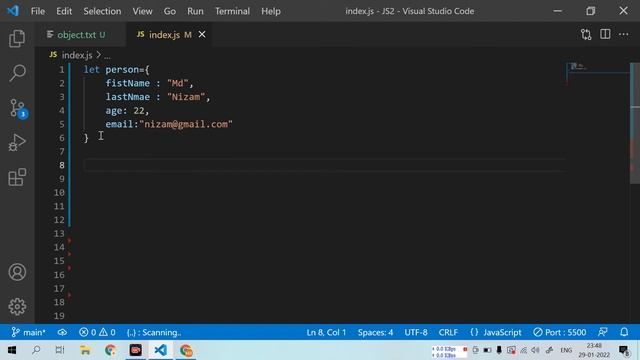Open the Run menu

coord(195,11)
